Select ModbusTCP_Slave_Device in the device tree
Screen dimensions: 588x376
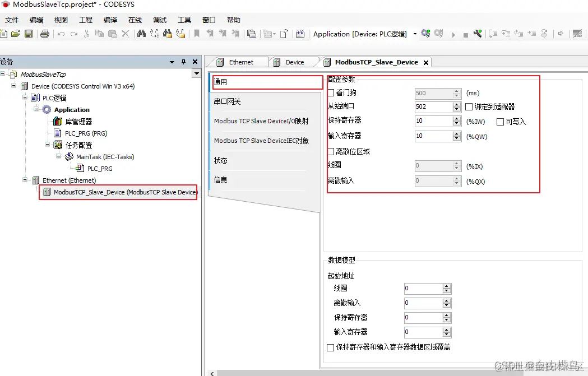click(121, 192)
